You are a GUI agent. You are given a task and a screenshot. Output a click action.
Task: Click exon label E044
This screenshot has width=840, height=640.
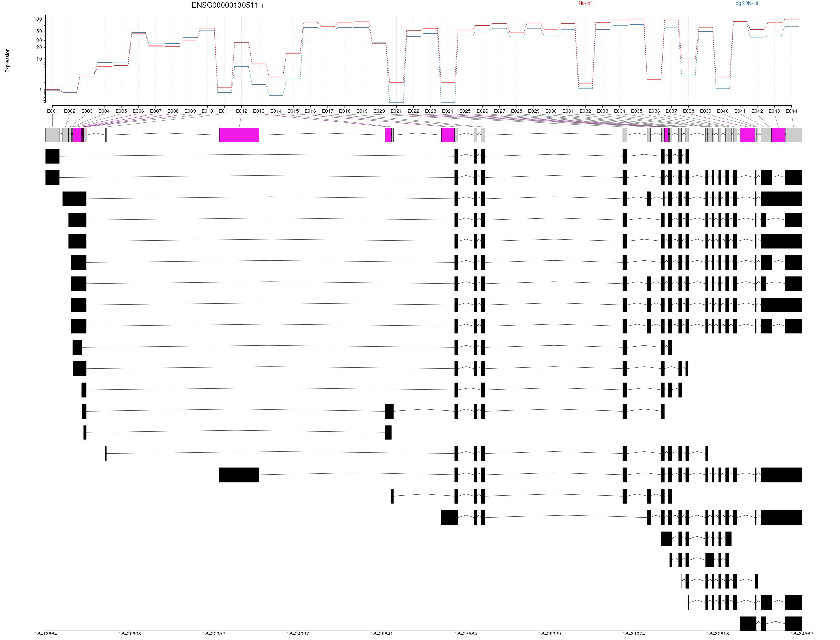coord(791,111)
